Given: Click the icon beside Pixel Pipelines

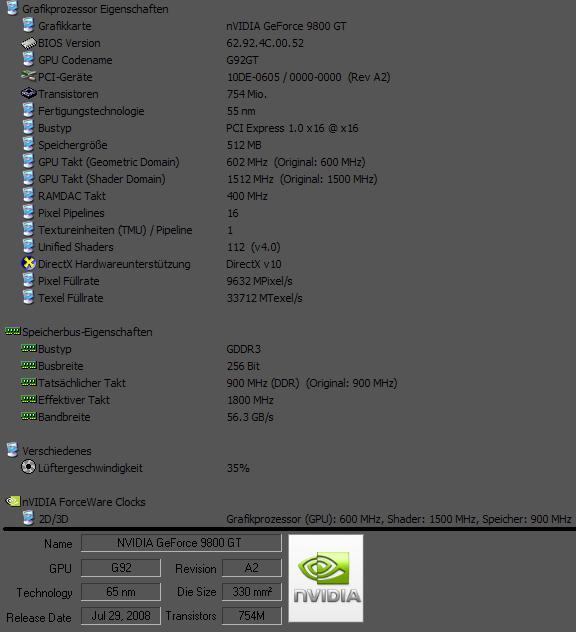Looking at the screenshot, I should (28, 212).
